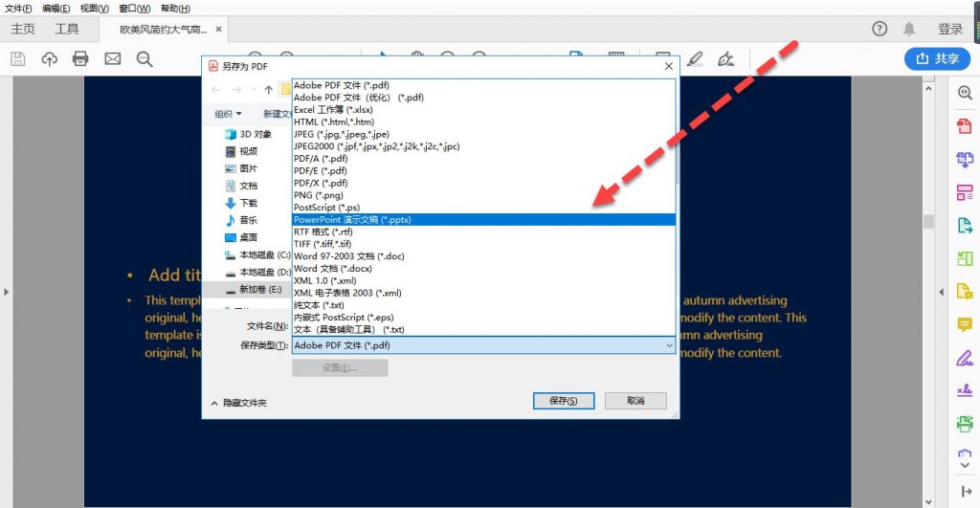Close the 另存为 PDF dialog
This screenshot has width=980, height=508.
[x=668, y=66]
